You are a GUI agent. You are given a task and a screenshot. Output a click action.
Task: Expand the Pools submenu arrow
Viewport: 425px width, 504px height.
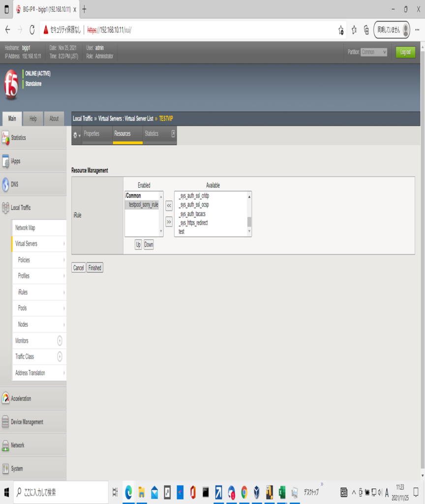pos(64,308)
